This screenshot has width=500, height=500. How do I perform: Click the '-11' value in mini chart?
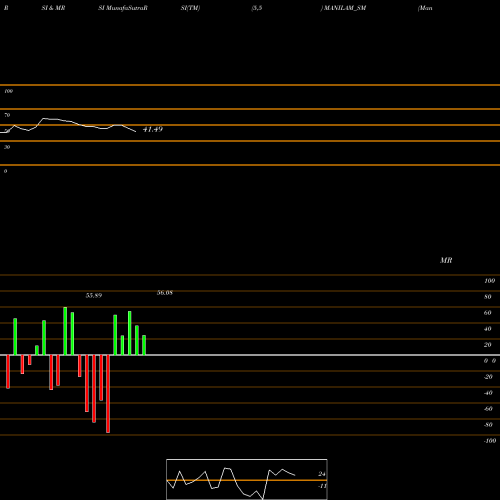click(x=322, y=486)
